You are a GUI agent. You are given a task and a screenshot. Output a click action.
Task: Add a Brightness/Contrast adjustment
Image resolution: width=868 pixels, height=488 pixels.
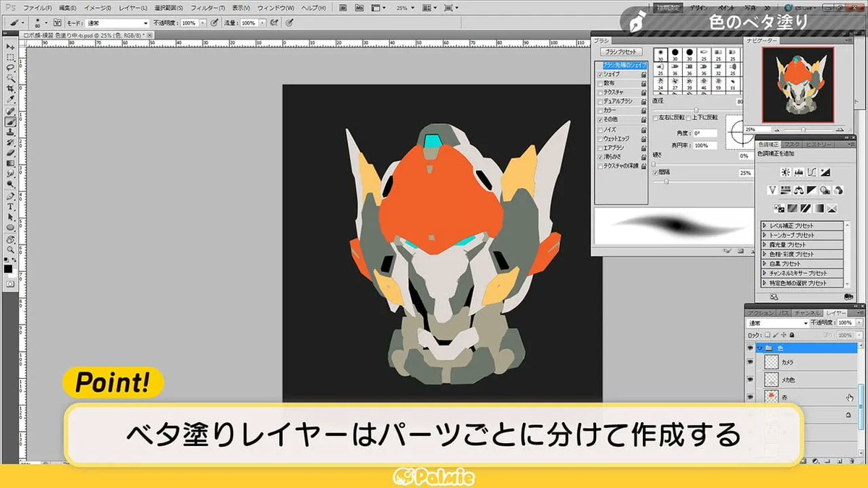pos(786,172)
